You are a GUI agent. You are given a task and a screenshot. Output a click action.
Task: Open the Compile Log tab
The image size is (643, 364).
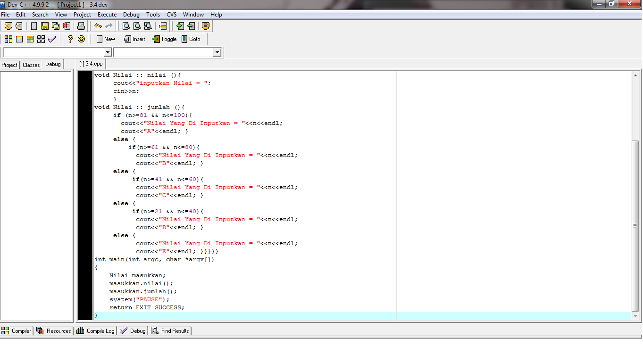tap(96, 331)
